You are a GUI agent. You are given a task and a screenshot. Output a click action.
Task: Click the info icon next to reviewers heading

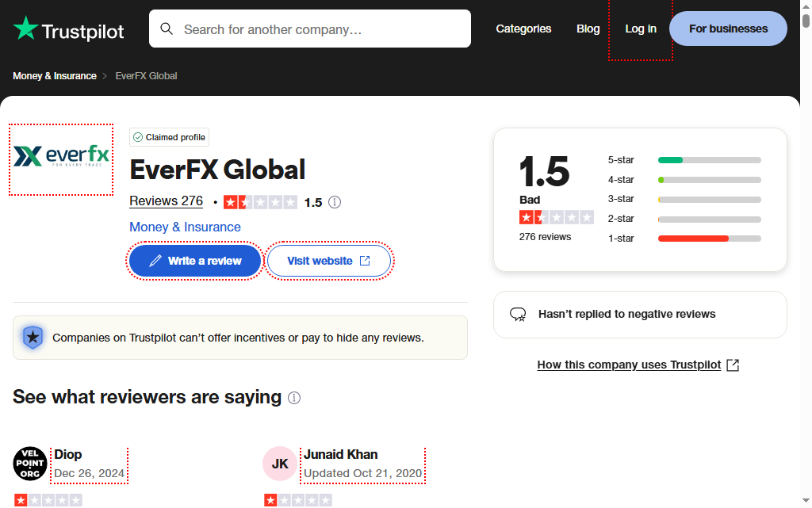click(294, 398)
